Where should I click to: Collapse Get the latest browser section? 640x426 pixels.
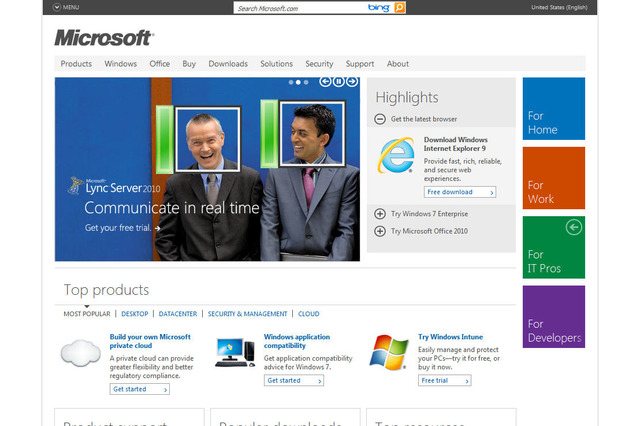[x=380, y=119]
